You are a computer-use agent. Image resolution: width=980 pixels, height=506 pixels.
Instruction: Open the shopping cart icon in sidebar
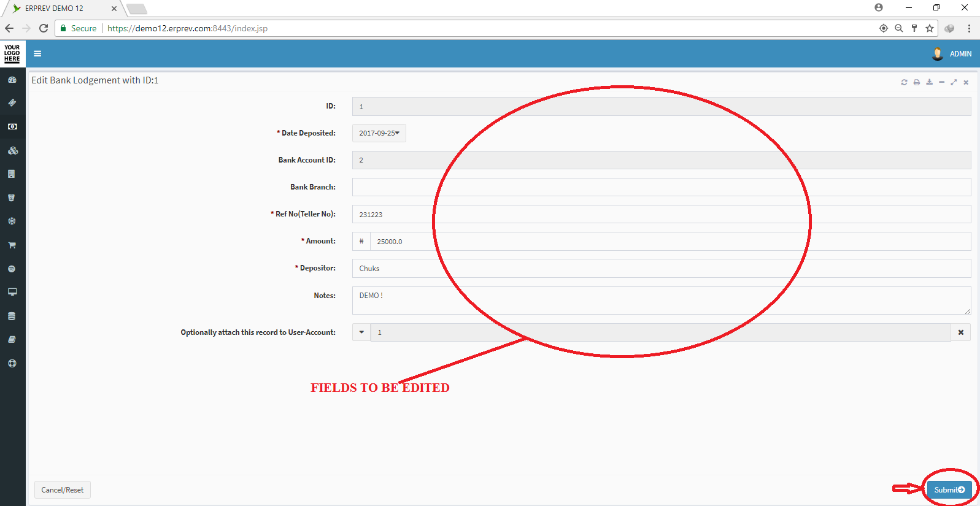click(x=12, y=245)
